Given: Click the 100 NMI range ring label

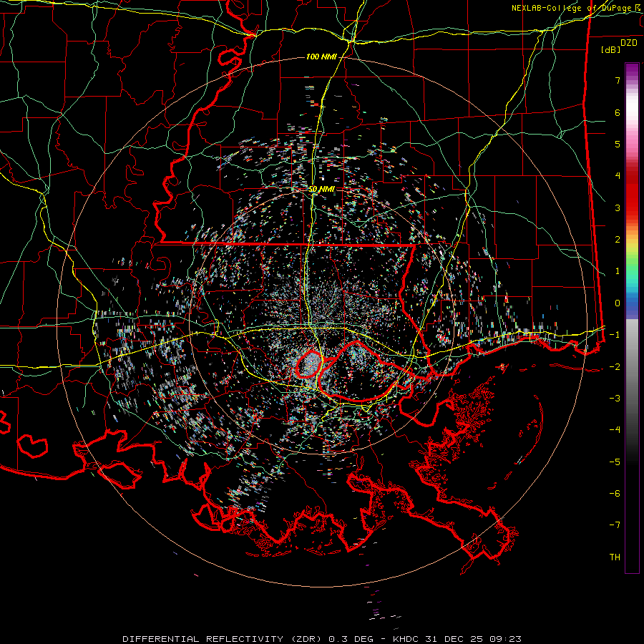Looking at the screenshot, I should click(321, 57).
